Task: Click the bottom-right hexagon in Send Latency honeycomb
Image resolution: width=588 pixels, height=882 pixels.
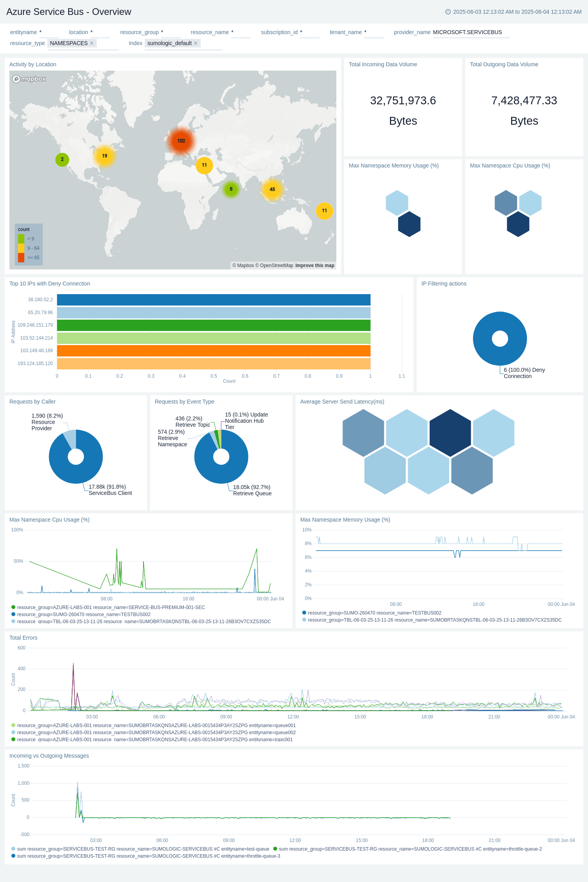Action: [472, 471]
